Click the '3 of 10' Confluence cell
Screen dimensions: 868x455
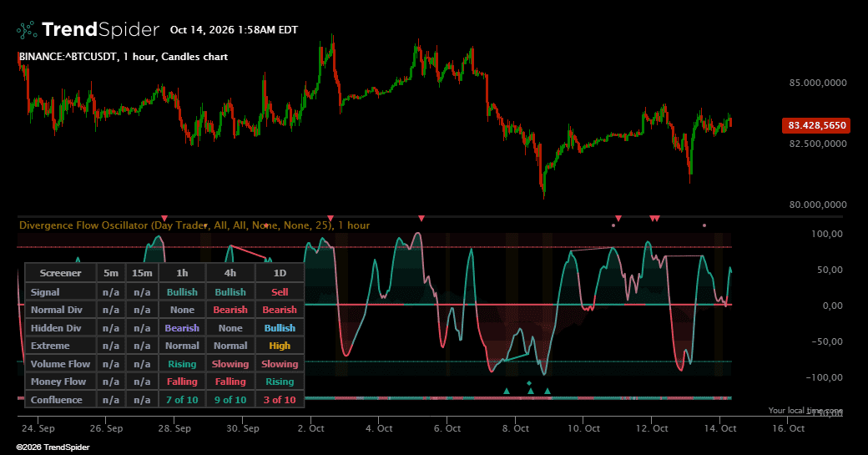(280, 400)
